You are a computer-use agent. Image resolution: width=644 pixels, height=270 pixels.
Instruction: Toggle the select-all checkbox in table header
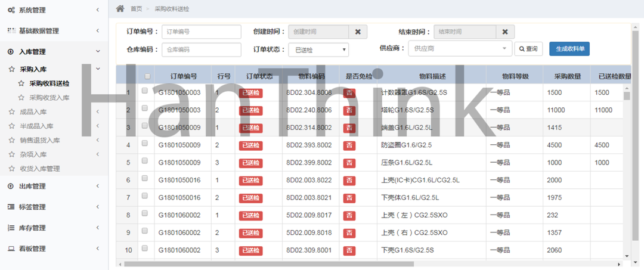(x=147, y=76)
